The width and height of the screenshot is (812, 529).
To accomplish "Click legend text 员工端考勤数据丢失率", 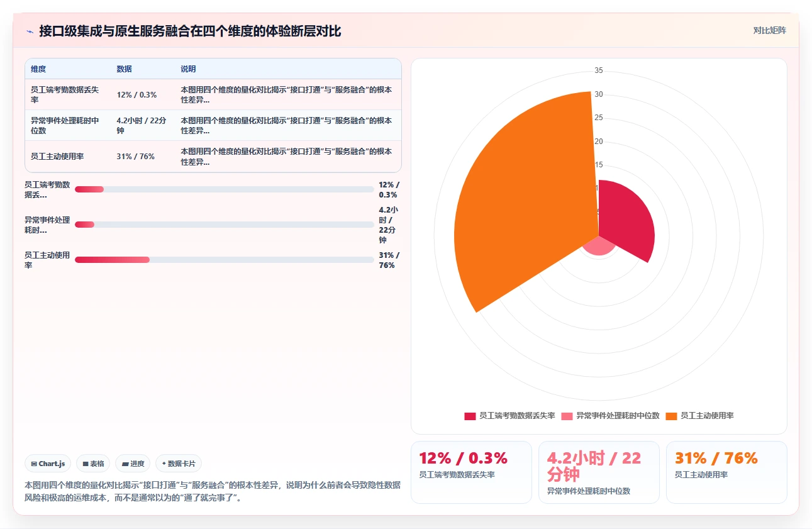I will 517,416.
